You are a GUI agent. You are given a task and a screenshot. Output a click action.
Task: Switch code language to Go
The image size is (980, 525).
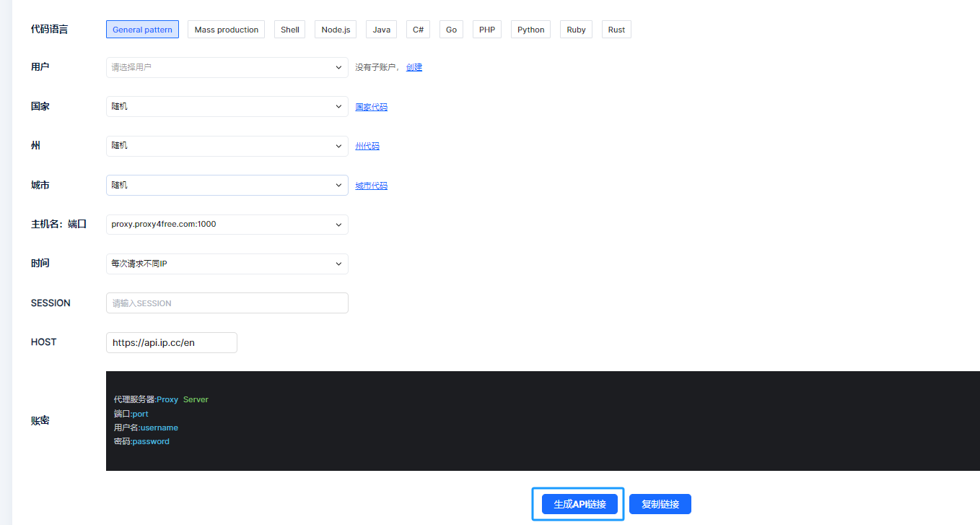(x=451, y=30)
